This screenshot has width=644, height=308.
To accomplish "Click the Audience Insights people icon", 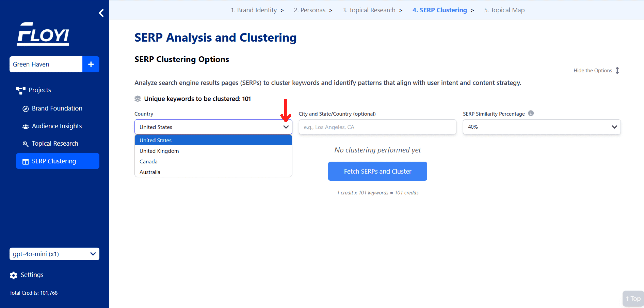I will pyautogui.click(x=26, y=127).
